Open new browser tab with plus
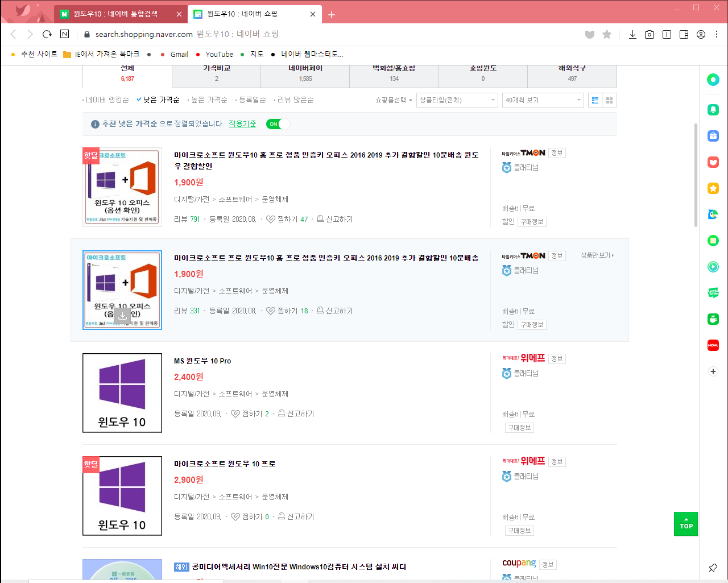Screen dimensions: 728x583 pos(332,15)
